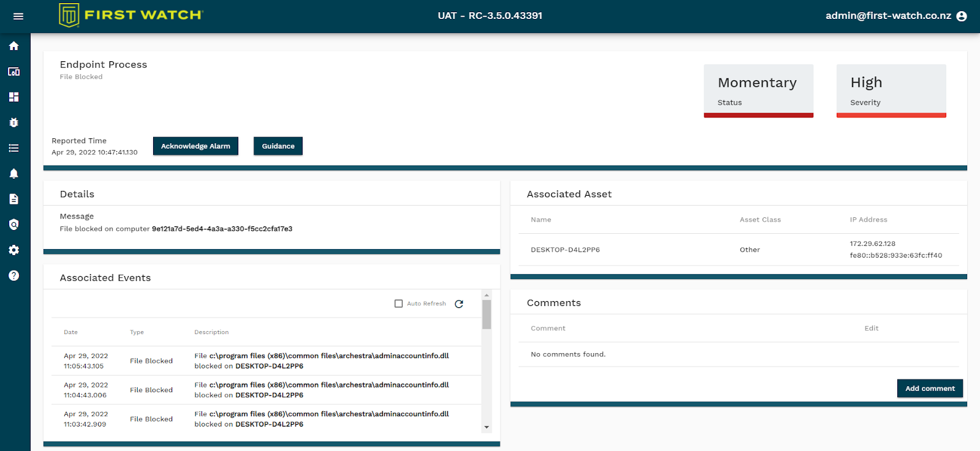This screenshot has height=451, width=980.
Task: Open the devices/assets sidebar icon
Action: (x=14, y=72)
